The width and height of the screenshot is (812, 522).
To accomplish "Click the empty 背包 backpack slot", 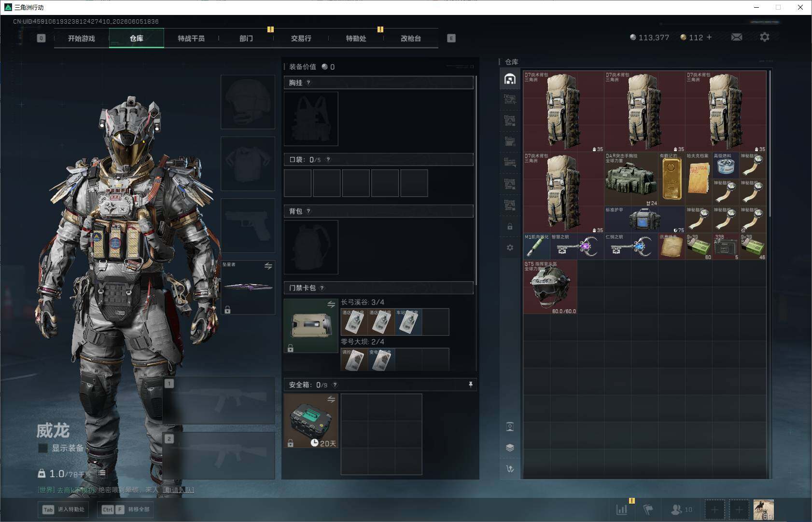I will click(x=311, y=247).
